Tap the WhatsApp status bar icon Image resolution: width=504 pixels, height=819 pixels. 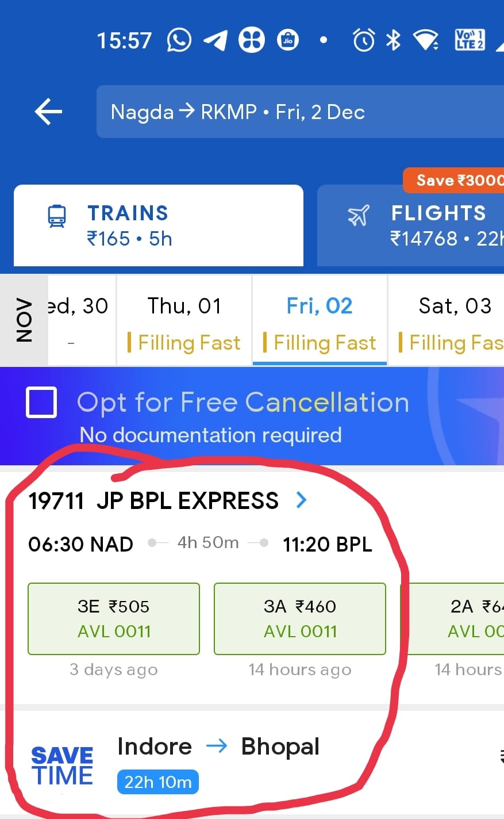(179, 40)
